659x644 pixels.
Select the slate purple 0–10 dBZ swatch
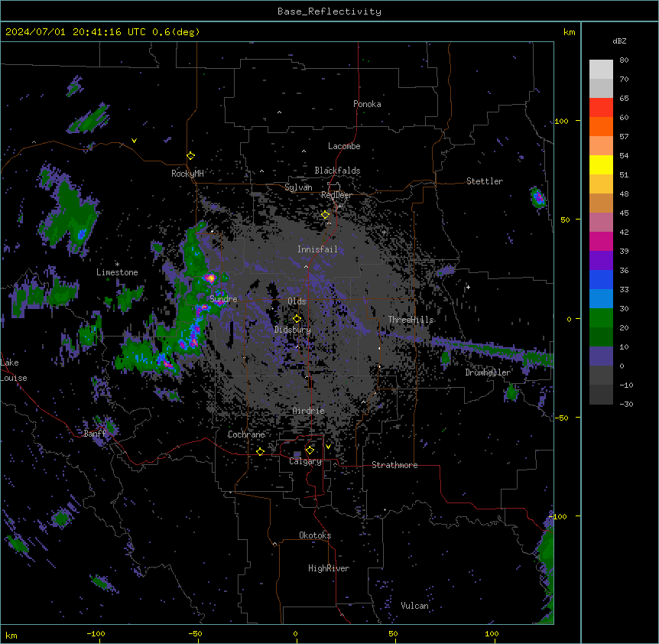[601, 356]
